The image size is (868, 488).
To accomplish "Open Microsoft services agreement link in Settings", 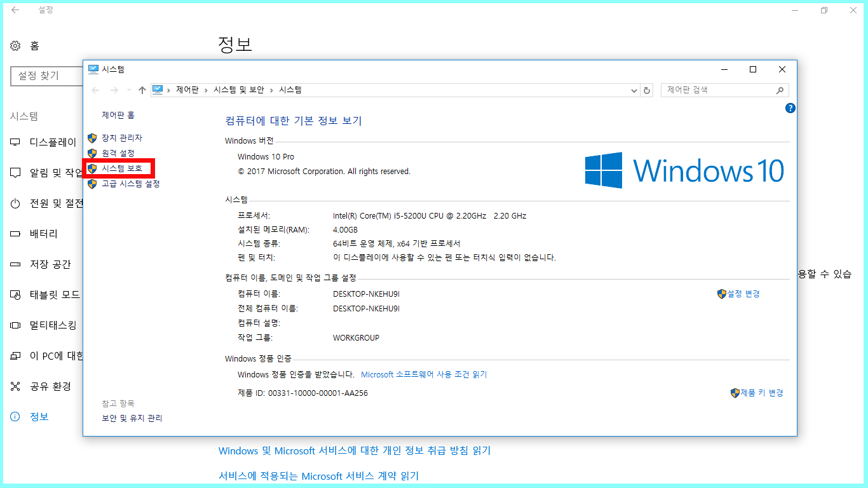I will (318, 476).
